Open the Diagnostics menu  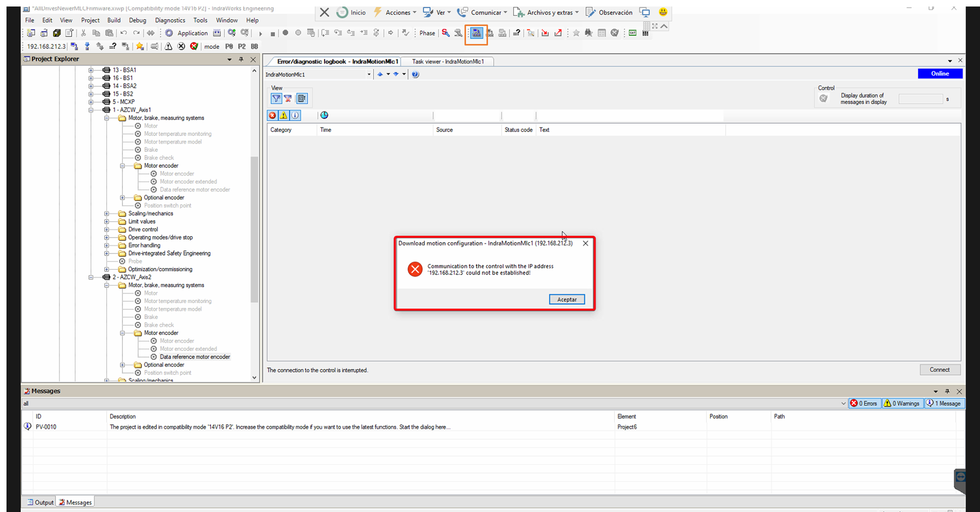coord(170,20)
